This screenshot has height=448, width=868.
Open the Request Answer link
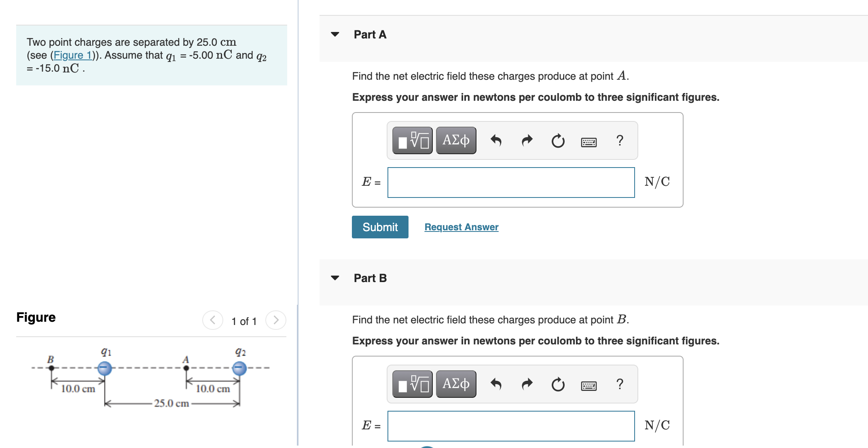point(461,227)
